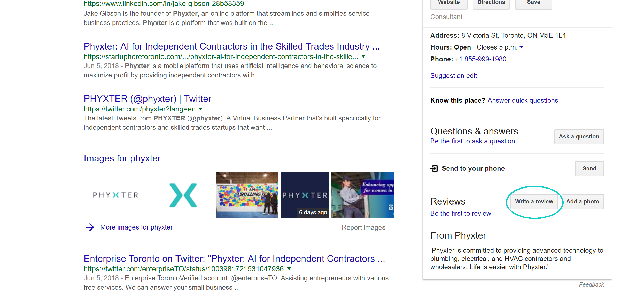Click Be the first to ask a question
The height and width of the screenshot is (302, 644).
472,141
